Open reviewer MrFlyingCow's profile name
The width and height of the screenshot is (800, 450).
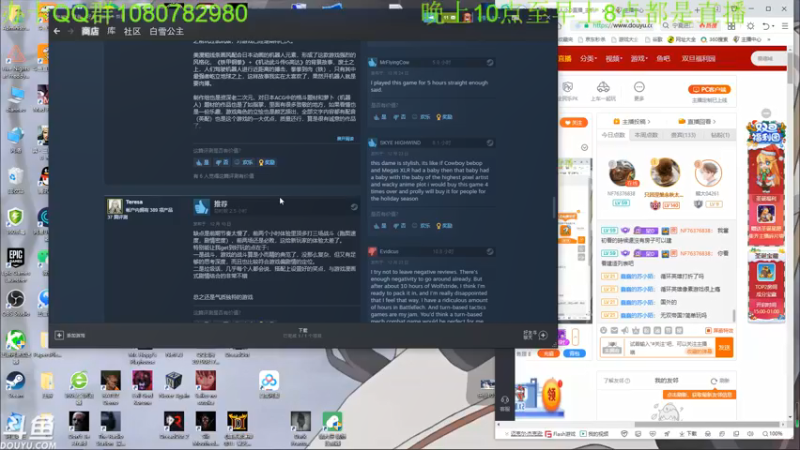pyautogui.click(x=394, y=62)
